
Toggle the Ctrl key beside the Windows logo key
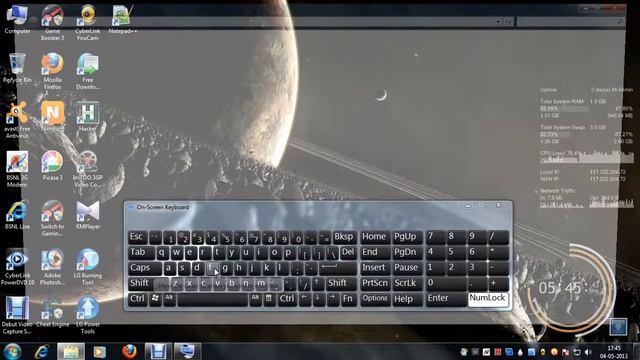click(x=138, y=299)
